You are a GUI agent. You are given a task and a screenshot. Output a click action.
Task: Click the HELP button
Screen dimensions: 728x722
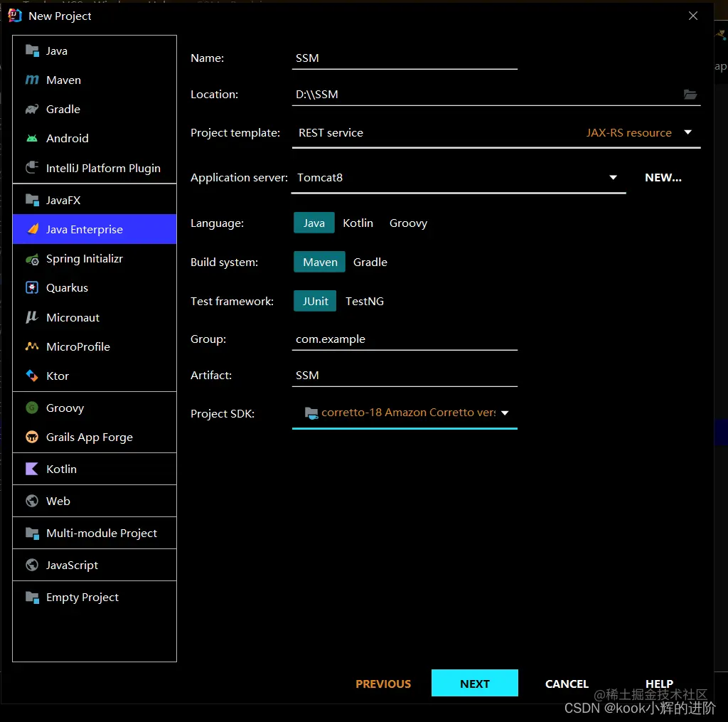(659, 684)
